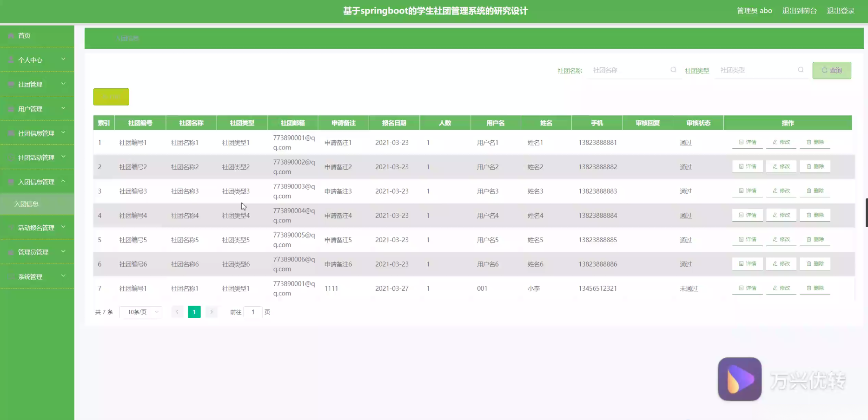Click 退出登录 to log out

pos(841,10)
